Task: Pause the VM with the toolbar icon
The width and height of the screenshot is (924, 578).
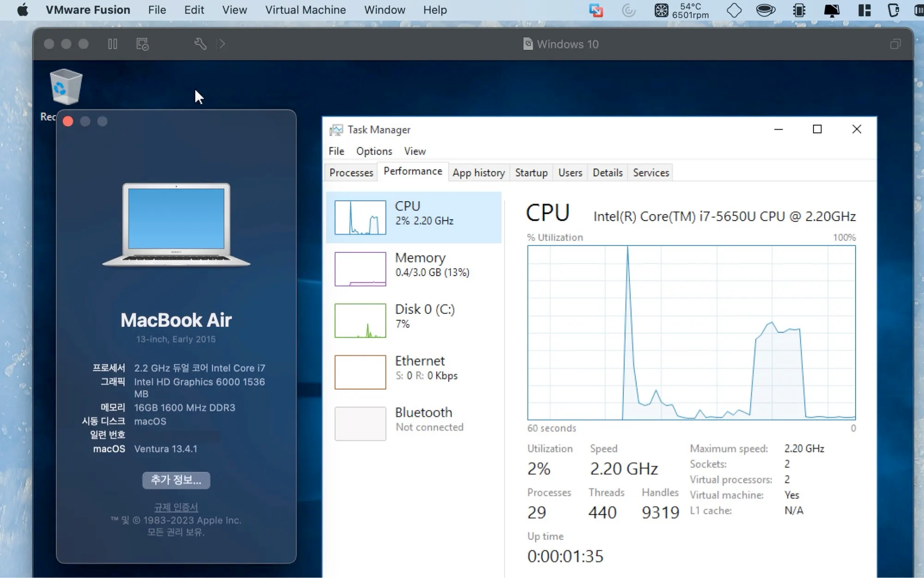Action: click(112, 44)
